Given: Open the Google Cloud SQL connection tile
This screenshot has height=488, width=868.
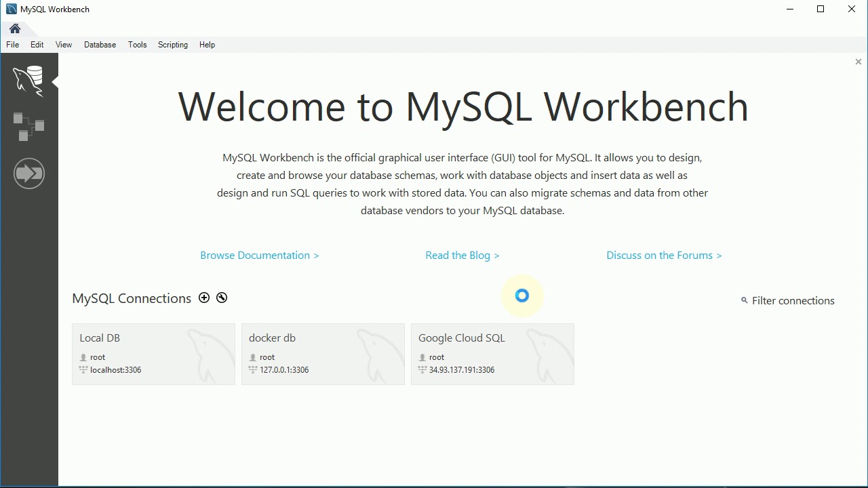Looking at the screenshot, I should click(x=492, y=354).
